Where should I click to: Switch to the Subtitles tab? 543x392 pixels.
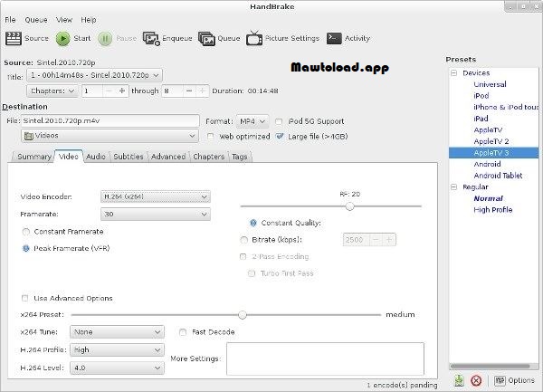[129, 157]
